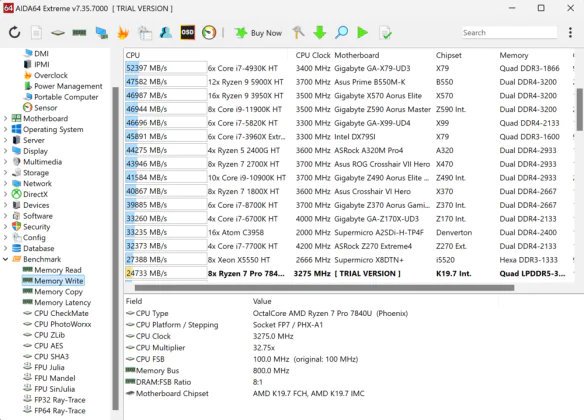Start the System Stability Test flame icon
This screenshot has height=420, width=584.
click(123, 33)
